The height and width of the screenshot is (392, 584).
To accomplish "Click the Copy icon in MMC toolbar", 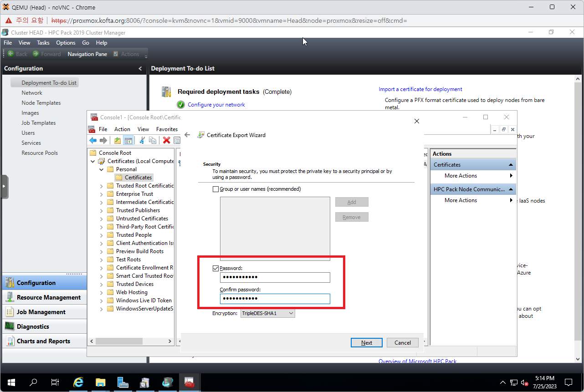I will coord(153,140).
